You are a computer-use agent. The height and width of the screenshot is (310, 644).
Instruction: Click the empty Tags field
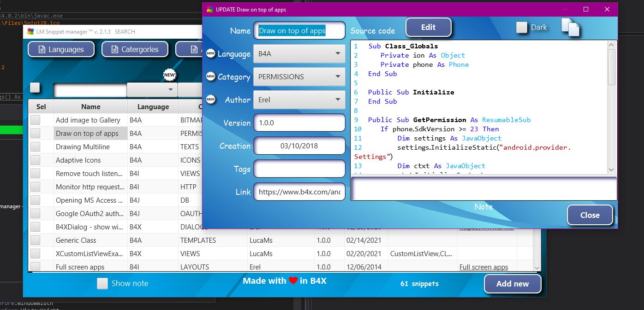pyautogui.click(x=299, y=169)
